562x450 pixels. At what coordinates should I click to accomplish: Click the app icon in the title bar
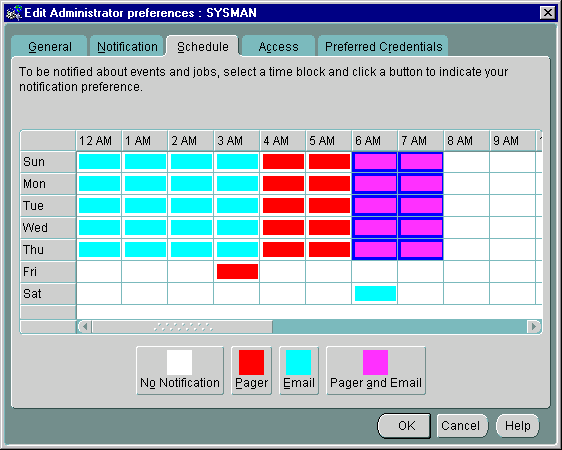click(x=14, y=13)
